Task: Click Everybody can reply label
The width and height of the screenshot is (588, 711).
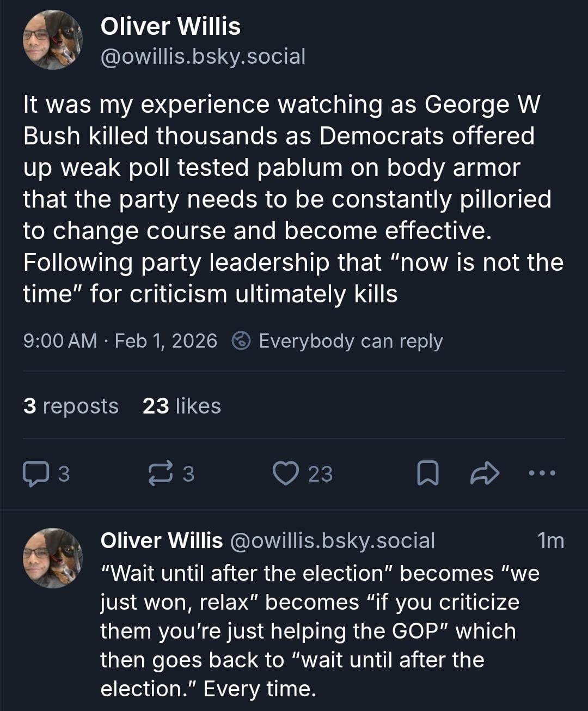Action: (x=351, y=341)
